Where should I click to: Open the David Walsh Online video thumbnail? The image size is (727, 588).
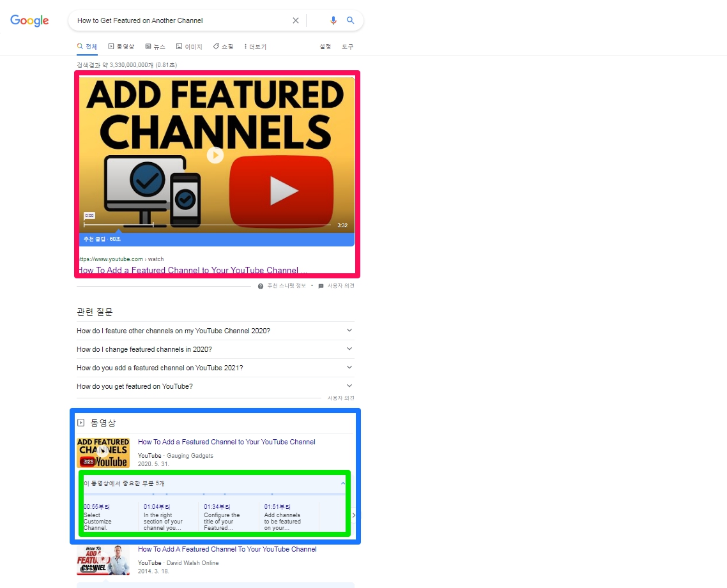pyautogui.click(x=103, y=560)
